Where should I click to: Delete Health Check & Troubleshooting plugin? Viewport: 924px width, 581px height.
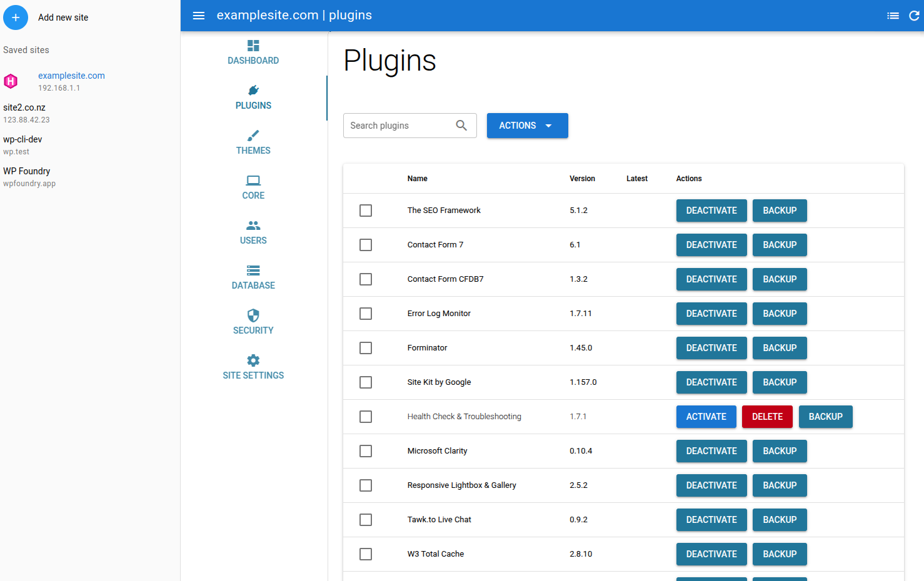click(x=767, y=417)
